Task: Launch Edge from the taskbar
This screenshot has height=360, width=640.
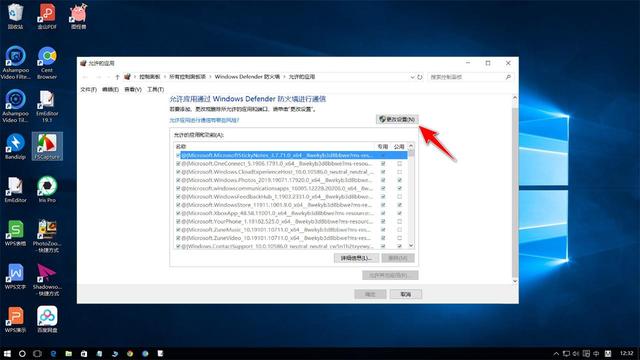Action: pyautogui.click(x=53, y=353)
